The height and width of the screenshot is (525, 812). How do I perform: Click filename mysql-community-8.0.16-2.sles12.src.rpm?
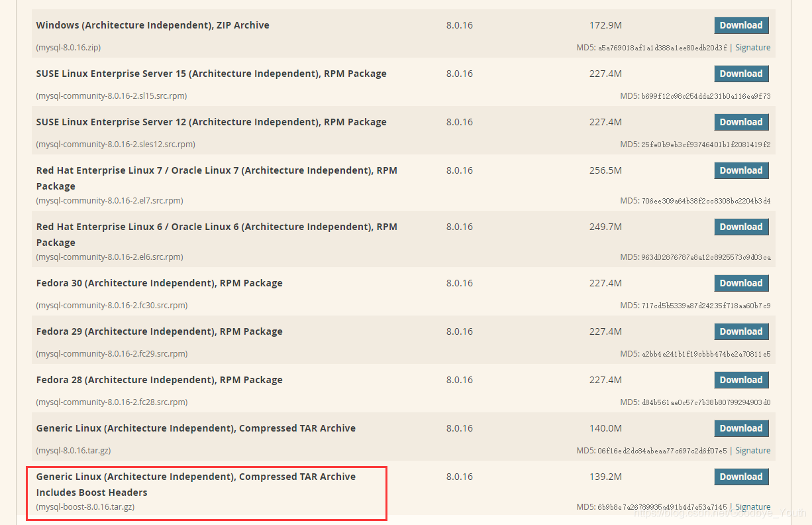(x=115, y=145)
